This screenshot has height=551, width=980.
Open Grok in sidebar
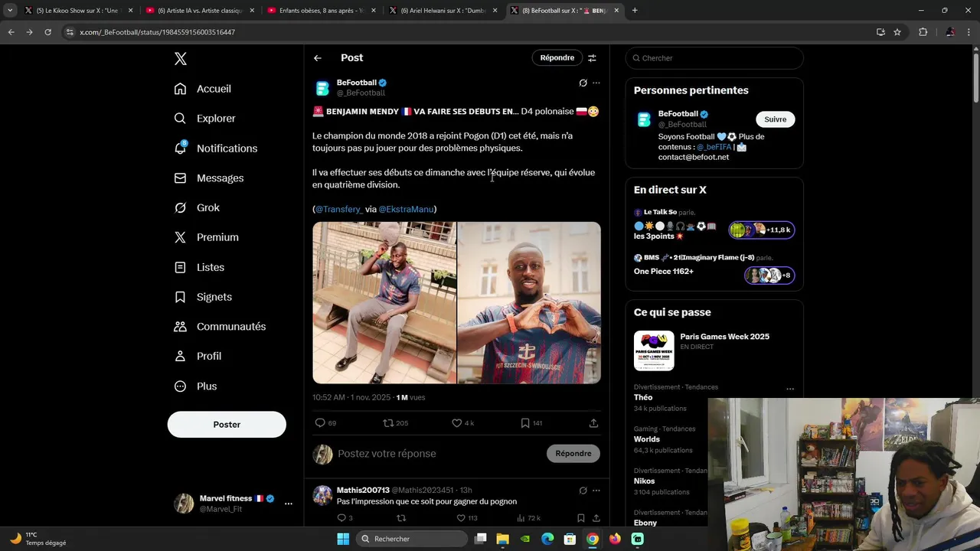(x=198, y=208)
